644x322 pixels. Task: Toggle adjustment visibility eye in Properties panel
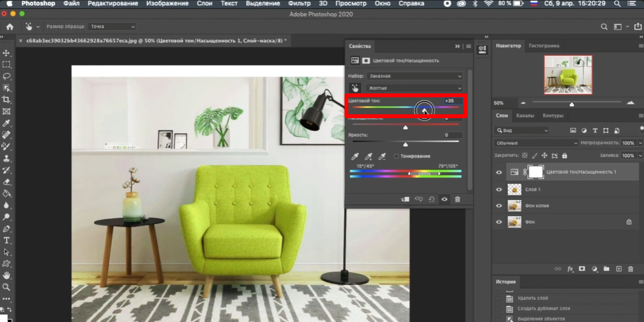pos(445,199)
